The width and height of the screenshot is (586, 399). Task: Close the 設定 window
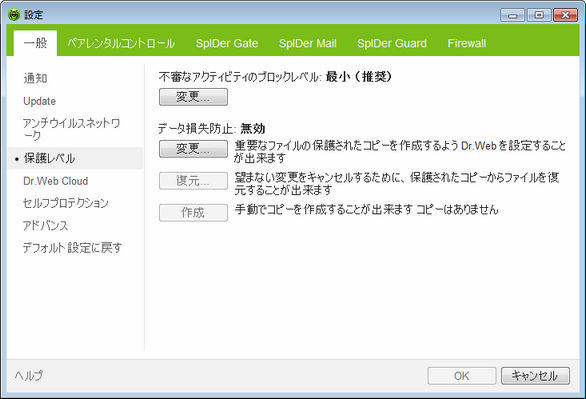point(565,15)
